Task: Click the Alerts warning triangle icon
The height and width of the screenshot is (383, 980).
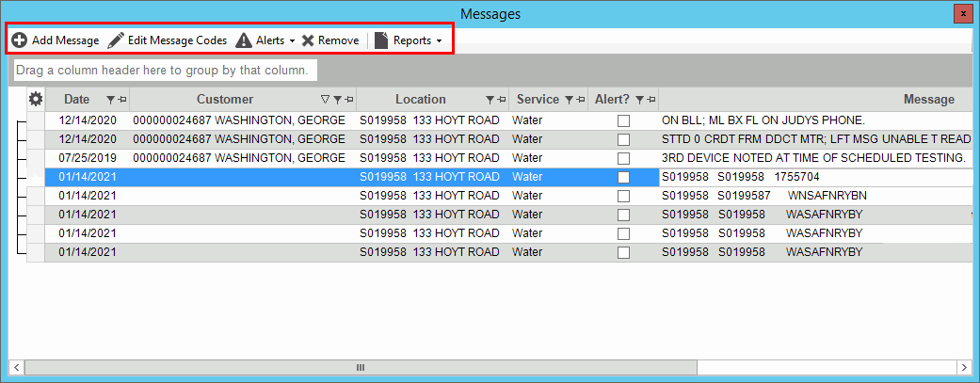Action: pos(244,40)
